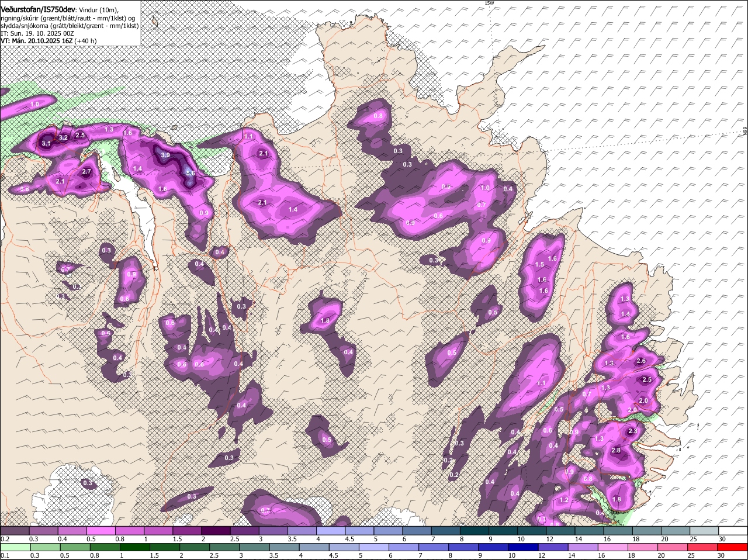Click the '(+40 h)' forecast offset text
The height and width of the screenshot is (560, 748).
[86, 41]
